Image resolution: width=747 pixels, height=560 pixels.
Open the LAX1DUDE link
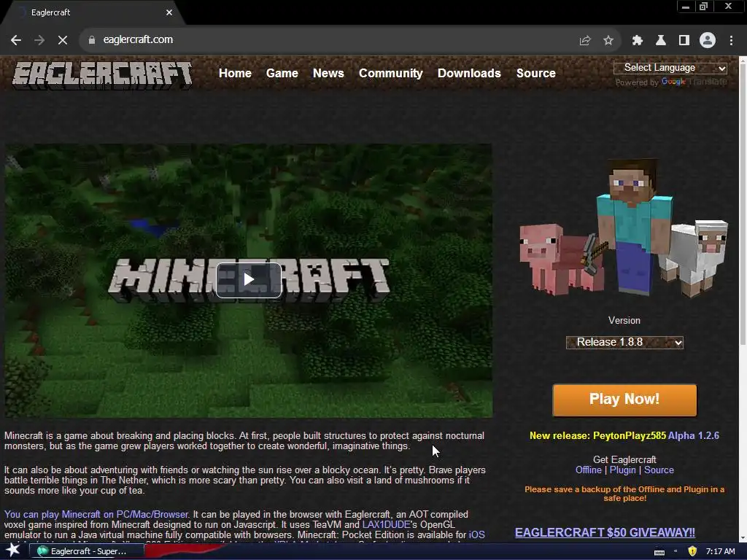pos(386,525)
